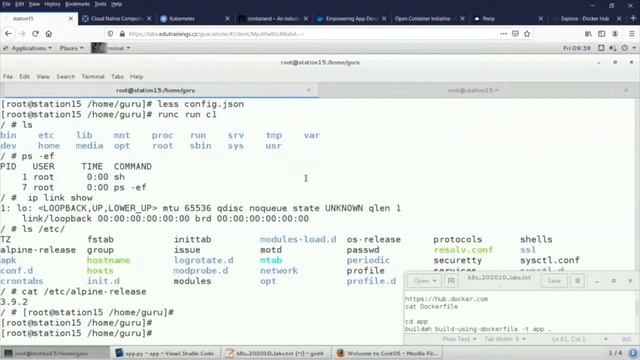Image resolution: width=640 pixels, height=360 pixels.
Task: Open the terminal View menu
Action: click(43, 76)
